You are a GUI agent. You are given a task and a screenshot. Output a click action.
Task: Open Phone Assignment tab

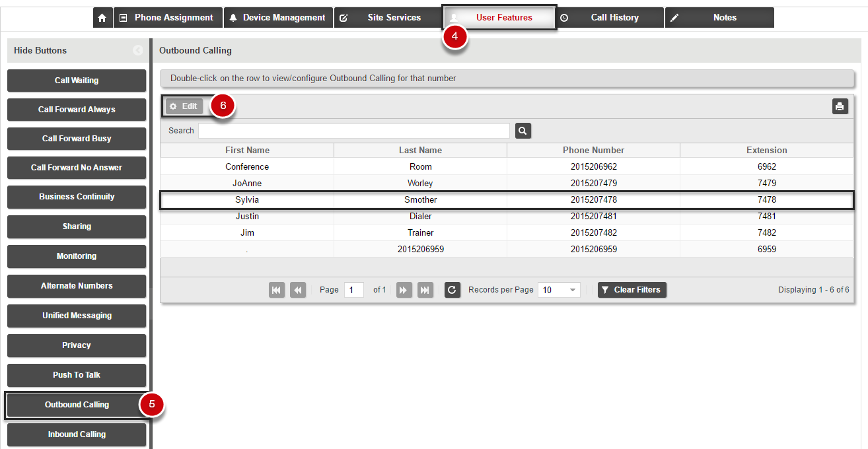coord(168,18)
